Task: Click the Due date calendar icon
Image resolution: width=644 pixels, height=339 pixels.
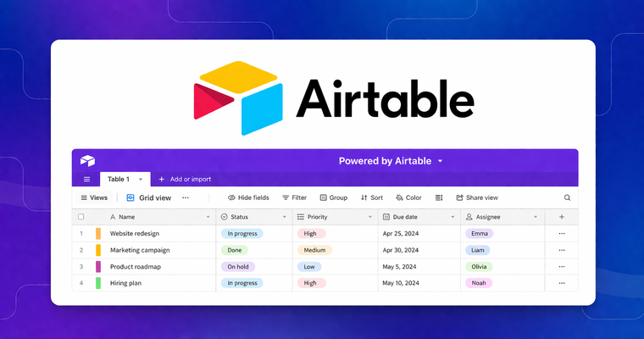Action: tap(386, 217)
